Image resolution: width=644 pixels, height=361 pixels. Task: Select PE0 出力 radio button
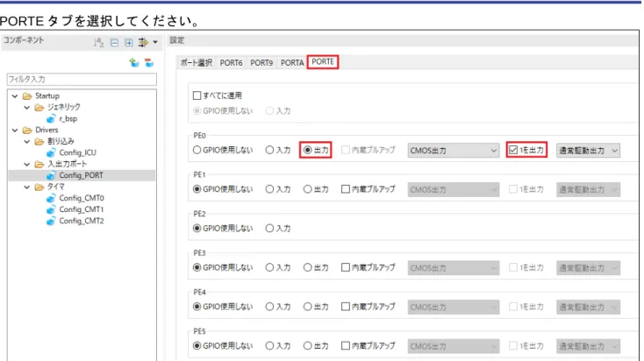click(307, 150)
